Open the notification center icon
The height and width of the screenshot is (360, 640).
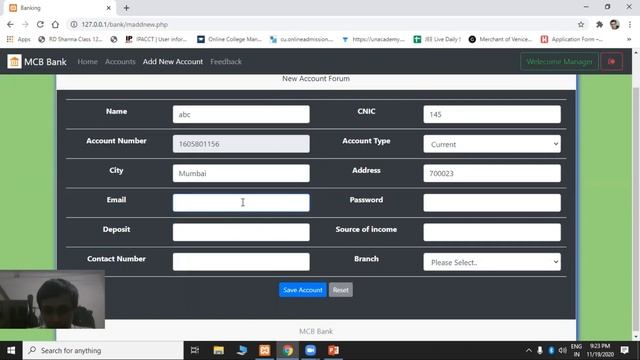(624, 350)
